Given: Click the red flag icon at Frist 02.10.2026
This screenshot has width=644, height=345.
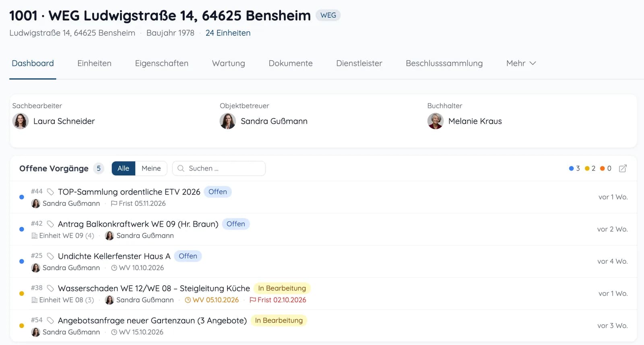Looking at the screenshot, I should [x=253, y=300].
